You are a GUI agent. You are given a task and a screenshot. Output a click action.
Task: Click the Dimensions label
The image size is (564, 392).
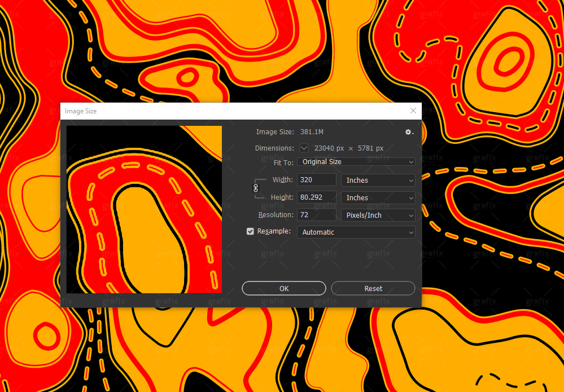click(x=274, y=148)
